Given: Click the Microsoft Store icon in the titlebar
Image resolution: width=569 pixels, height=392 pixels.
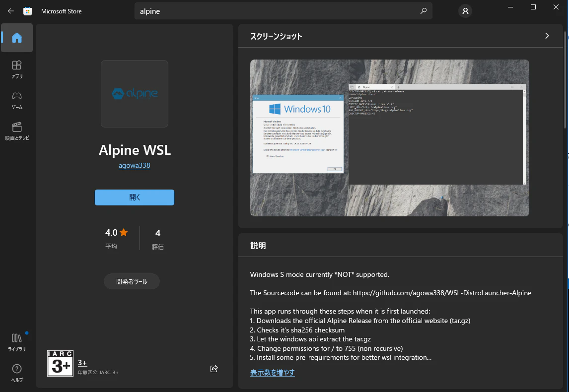Looking at the screenshot, I should point(28,10).
